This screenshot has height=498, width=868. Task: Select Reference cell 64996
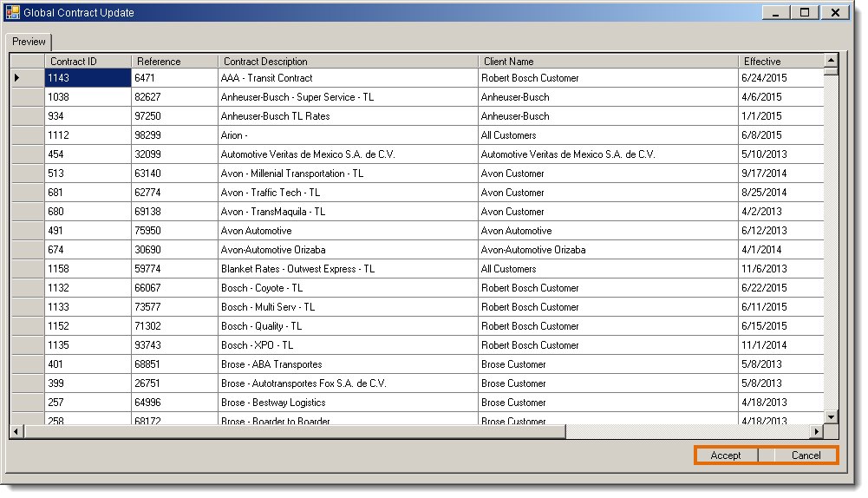[x=175, y=403]
